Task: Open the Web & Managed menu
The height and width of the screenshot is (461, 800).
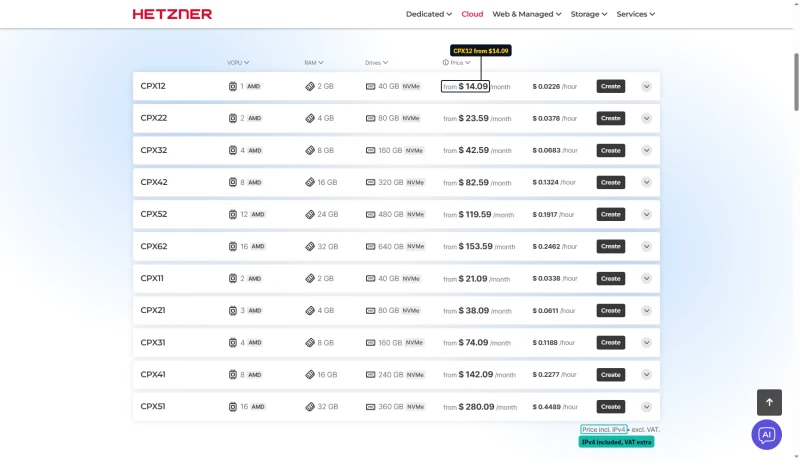Action: click(x=527, y=14)
